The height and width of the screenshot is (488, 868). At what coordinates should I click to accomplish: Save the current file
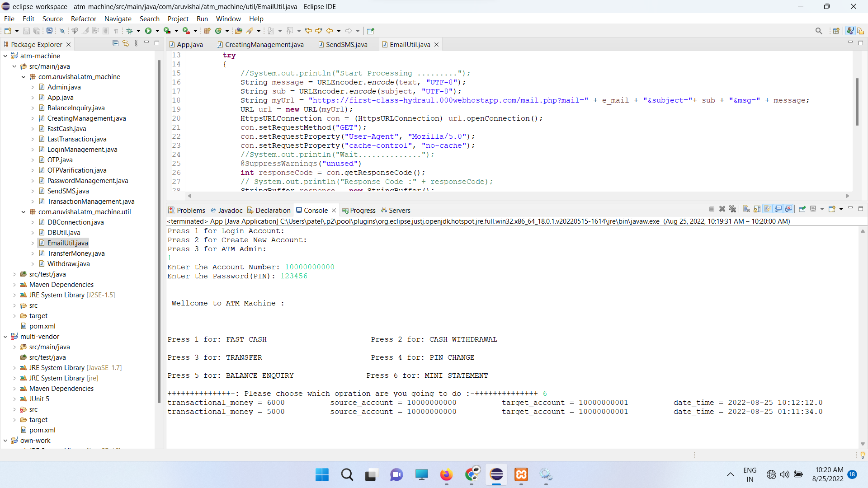pos(26,31)
